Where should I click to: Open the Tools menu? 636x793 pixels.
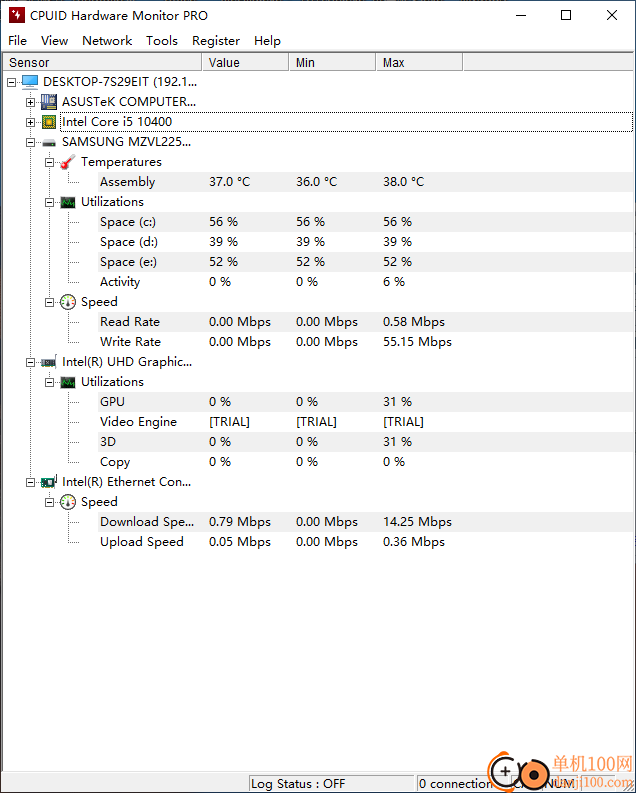[x=162, y=40]
